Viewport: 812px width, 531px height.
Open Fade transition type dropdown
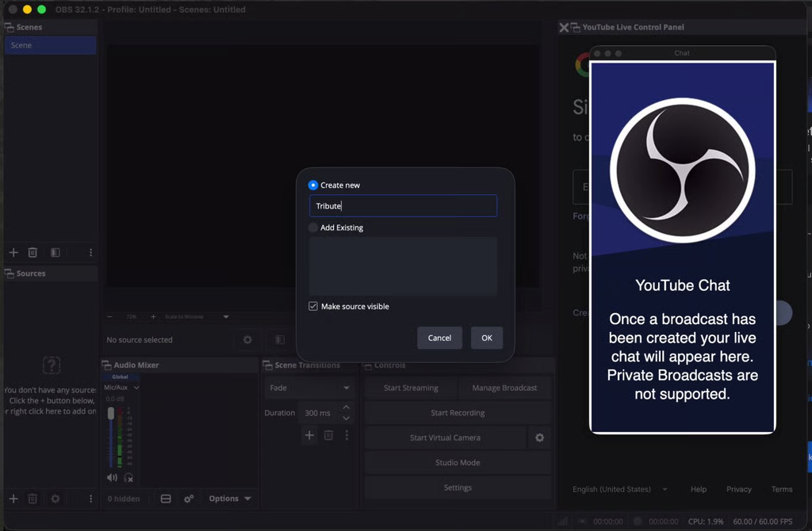(309, 388)
